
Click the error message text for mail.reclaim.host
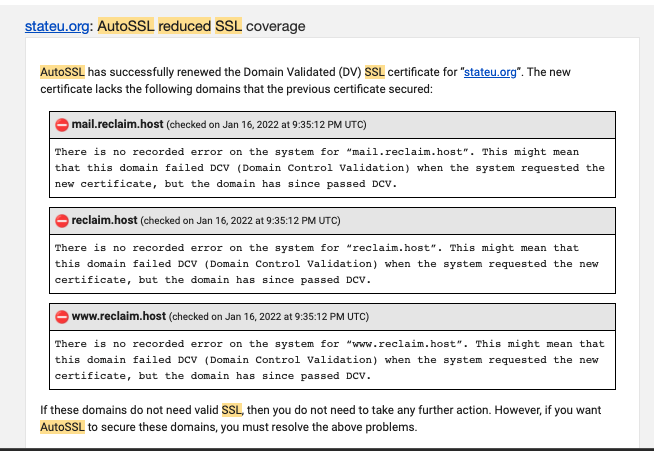(x=330, y=168)
